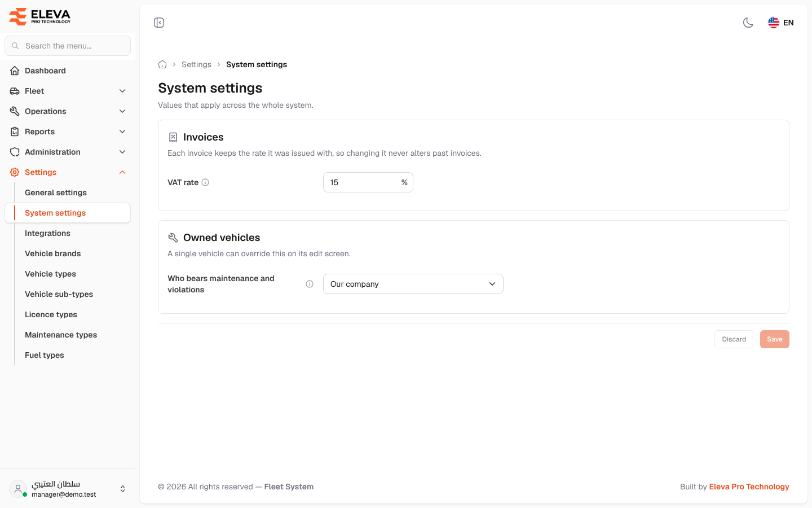
Task: Click the Eleva logo in sidebar
Action: point(40,16)
